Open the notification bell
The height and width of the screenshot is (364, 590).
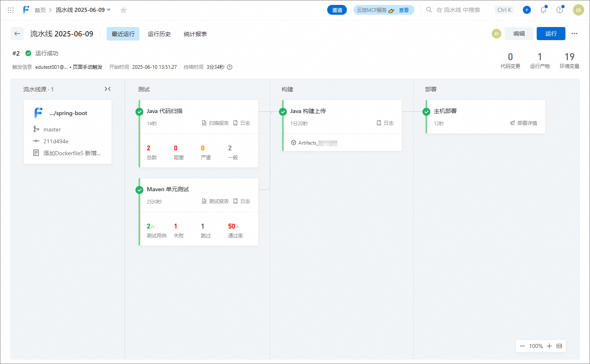[543, 10]
